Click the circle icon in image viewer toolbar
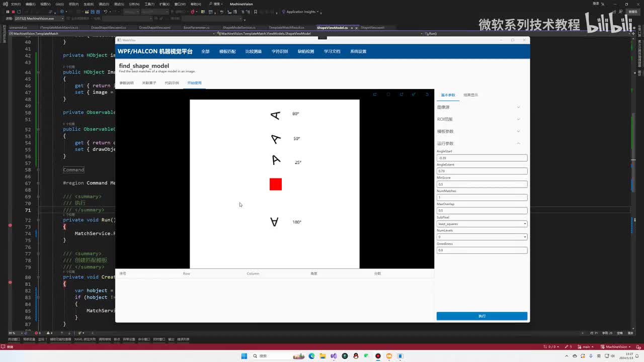This screenshot has width=644, height=362. click(388, 95)
